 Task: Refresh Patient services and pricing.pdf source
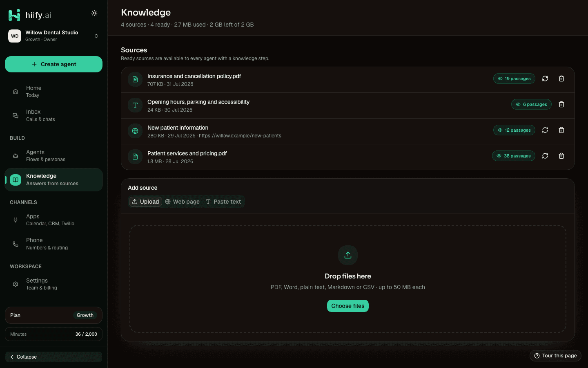545,156
